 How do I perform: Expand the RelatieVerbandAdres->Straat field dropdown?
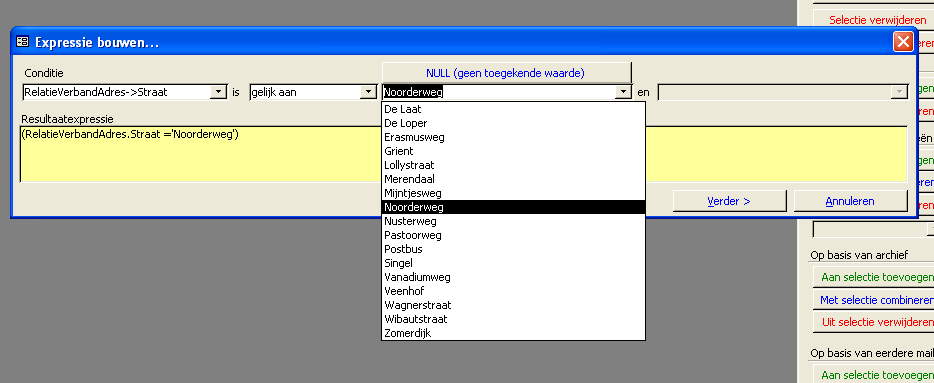tap(220, 92)
